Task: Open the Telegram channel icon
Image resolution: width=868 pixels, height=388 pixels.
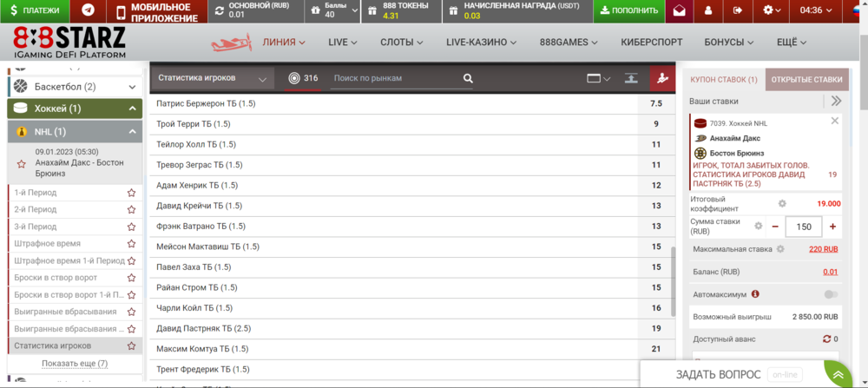Action: pos(88,10)
